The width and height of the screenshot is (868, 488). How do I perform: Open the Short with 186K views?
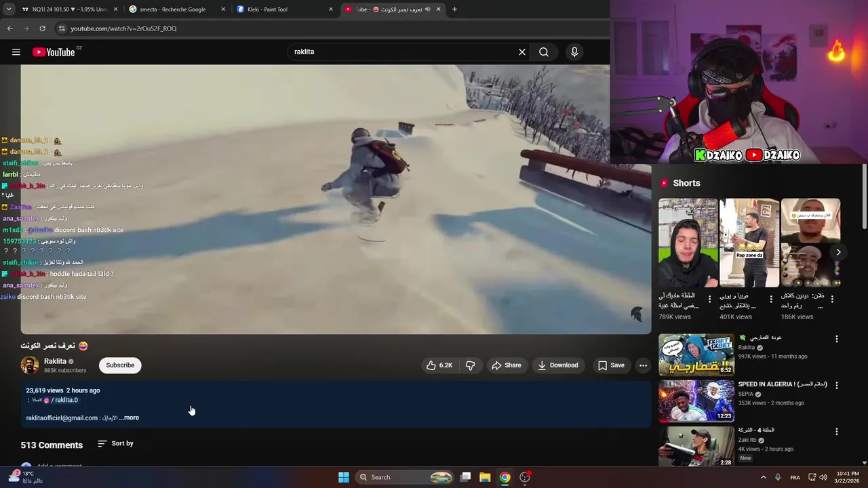point(810,243)
